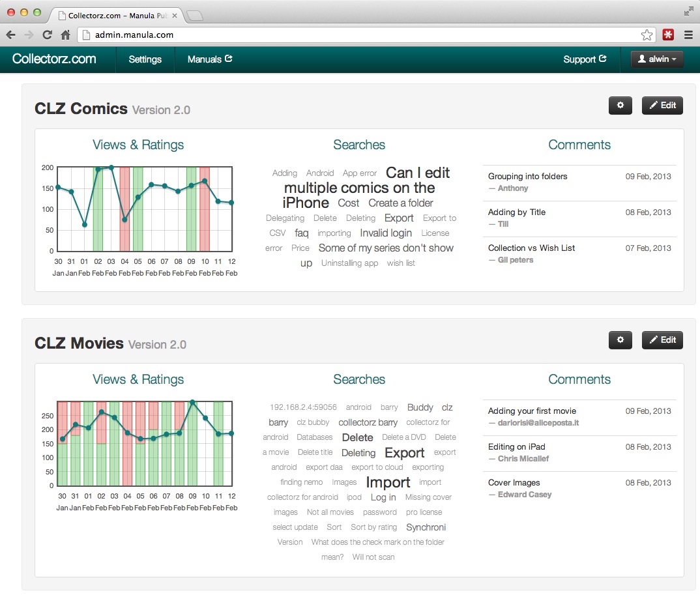Viewport: 700px width, 595px height.
Task: Click search term 'Synchroni' in Movies
Action: pos(426,527)
